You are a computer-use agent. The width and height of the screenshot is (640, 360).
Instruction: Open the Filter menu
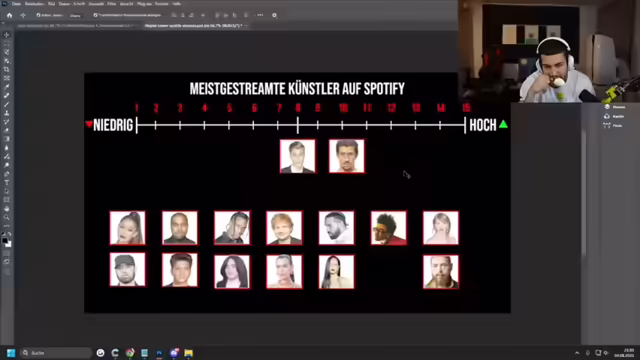pos(111,4)
